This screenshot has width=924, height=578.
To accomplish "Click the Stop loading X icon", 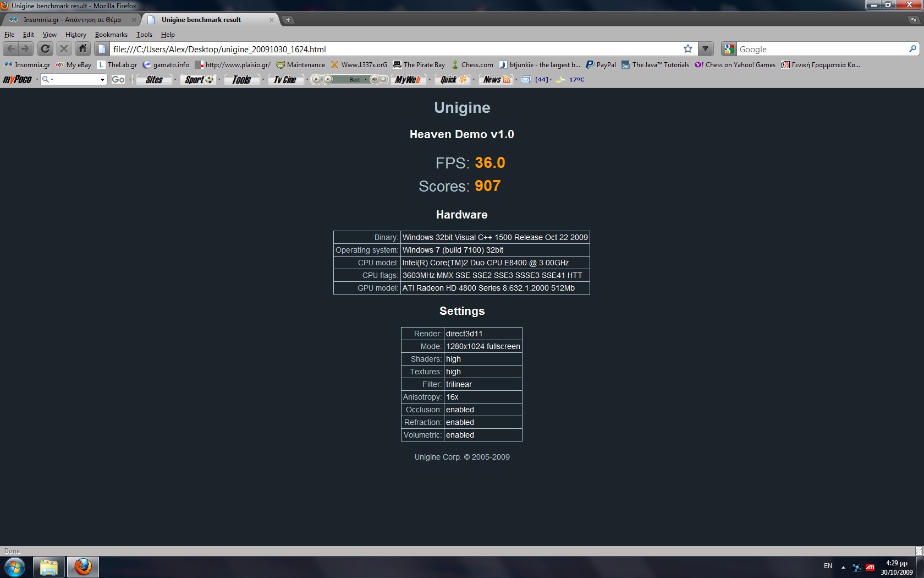I will pos(64,49).
